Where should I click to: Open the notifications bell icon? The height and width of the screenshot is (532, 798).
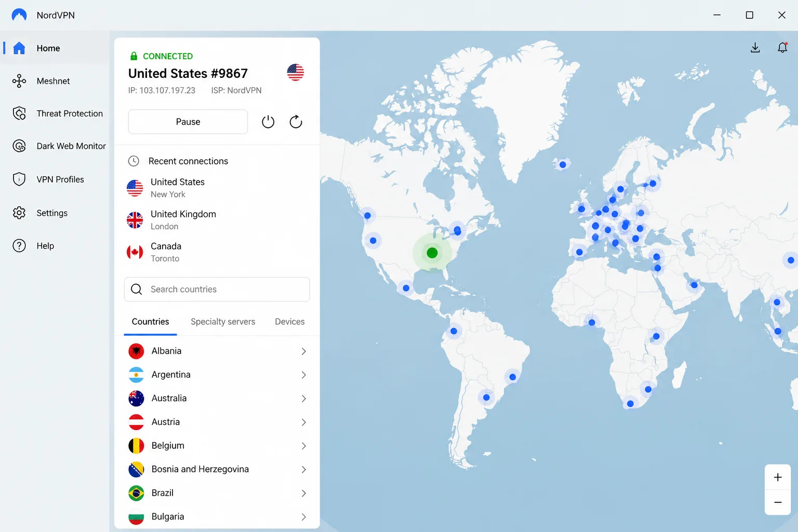pyautogui.click(x=782, y=48)
